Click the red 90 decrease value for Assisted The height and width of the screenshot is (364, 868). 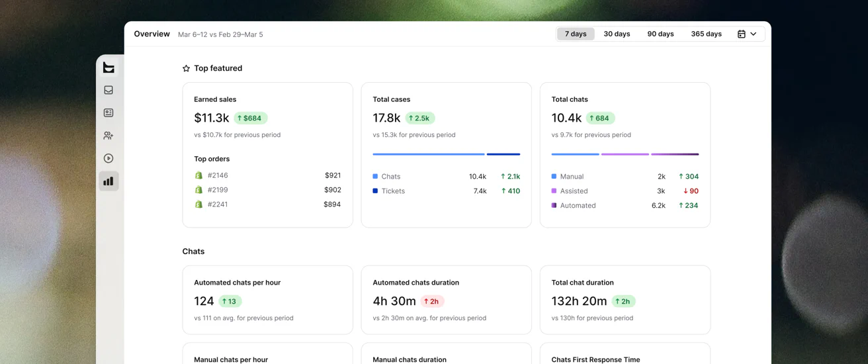[691, 191]
